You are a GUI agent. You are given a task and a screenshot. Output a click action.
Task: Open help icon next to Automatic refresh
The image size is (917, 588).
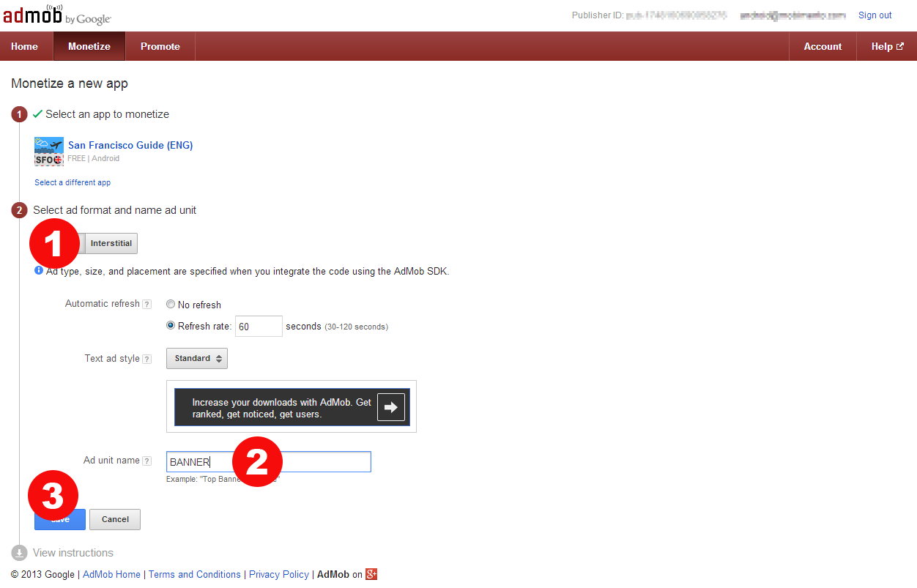pyautogui.click(x=147, y=304)
